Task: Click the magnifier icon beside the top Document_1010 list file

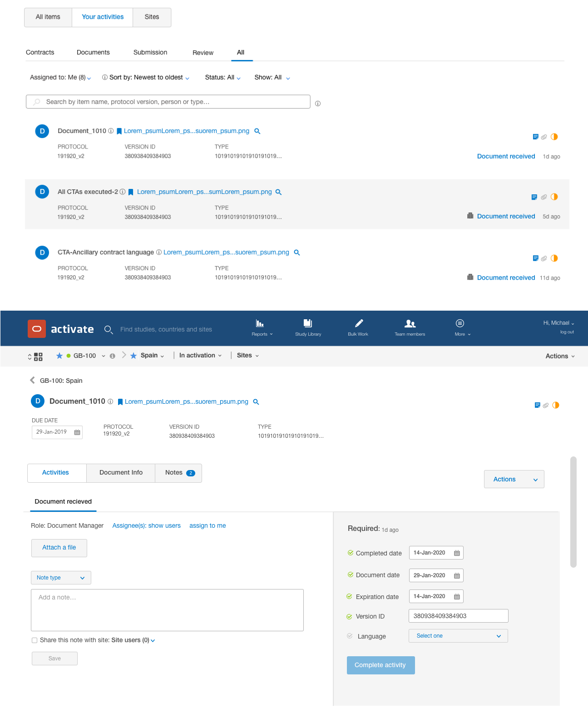Action: 257,131
